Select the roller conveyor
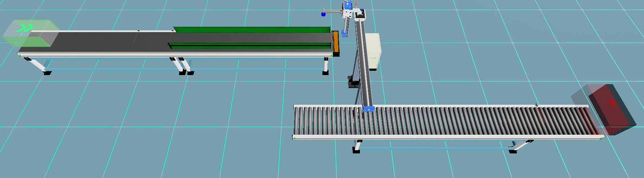Screen dimensions: 644x178 [x=448, y=122]
